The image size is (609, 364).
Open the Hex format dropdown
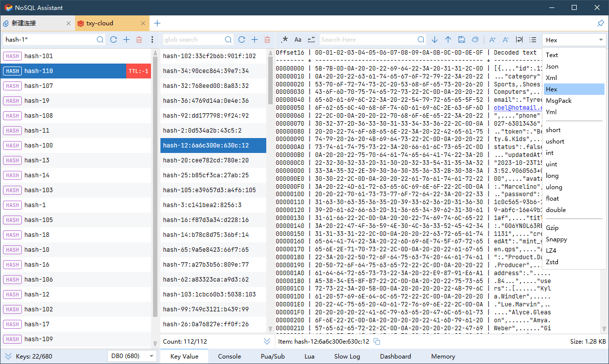[574, 40]
